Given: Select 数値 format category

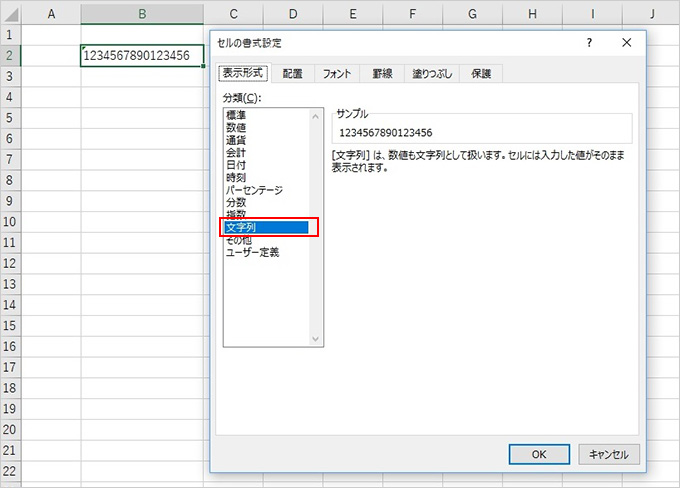Looking at the screenshot, I should point(236,128).
